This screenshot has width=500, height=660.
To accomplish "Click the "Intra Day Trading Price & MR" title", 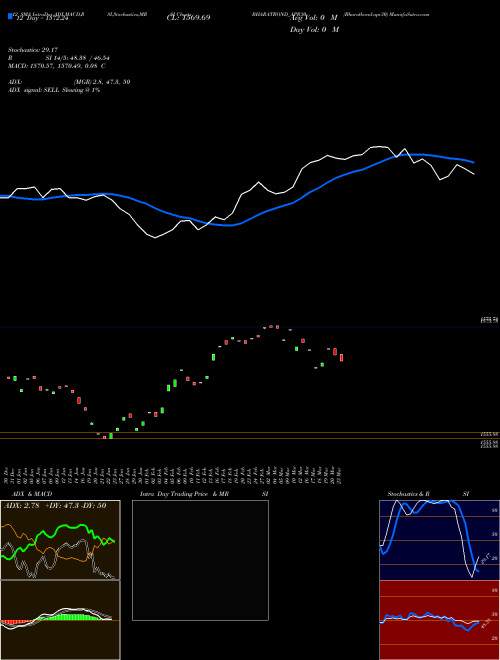I will point(184,494).
